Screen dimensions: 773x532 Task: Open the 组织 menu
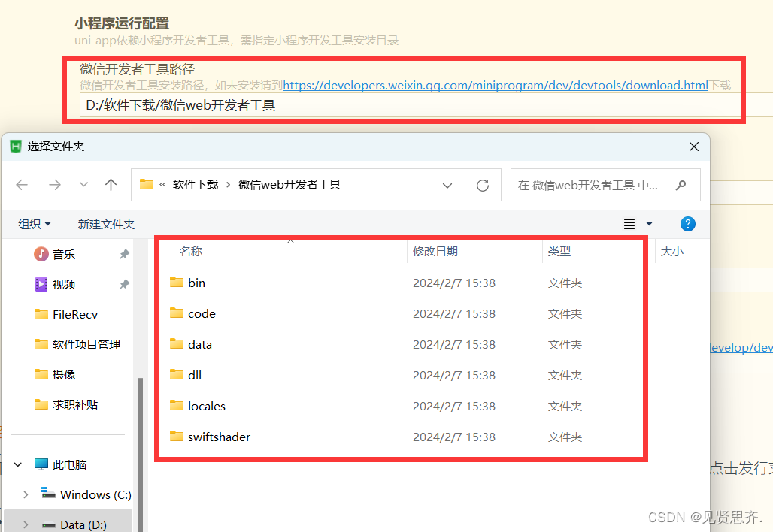coord(34,224)
